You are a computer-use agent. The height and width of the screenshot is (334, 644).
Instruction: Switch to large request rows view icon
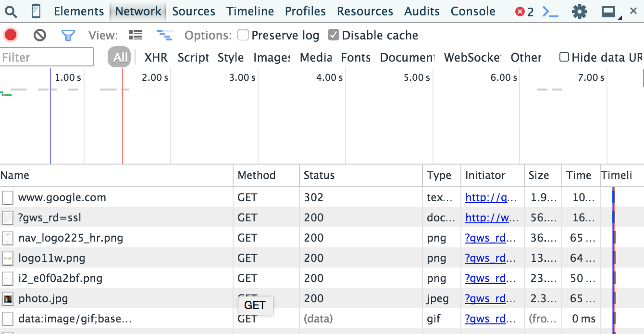click(x=136, y=35)
